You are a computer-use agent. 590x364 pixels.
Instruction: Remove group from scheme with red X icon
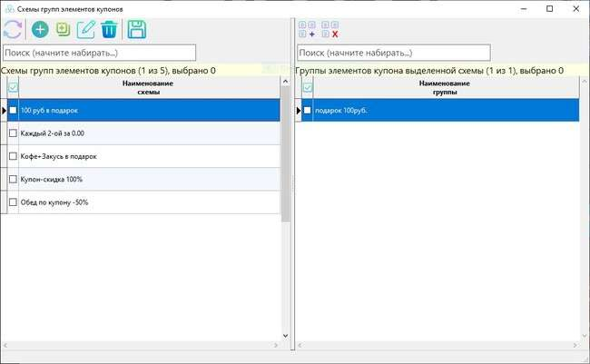(330, 29)
